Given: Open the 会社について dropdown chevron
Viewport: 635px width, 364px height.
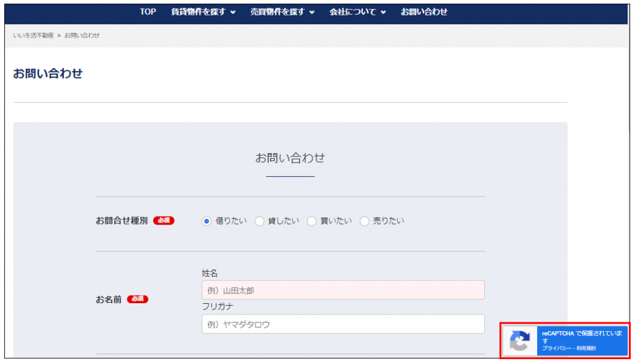Looking at the screenshot, I should 383,12.
